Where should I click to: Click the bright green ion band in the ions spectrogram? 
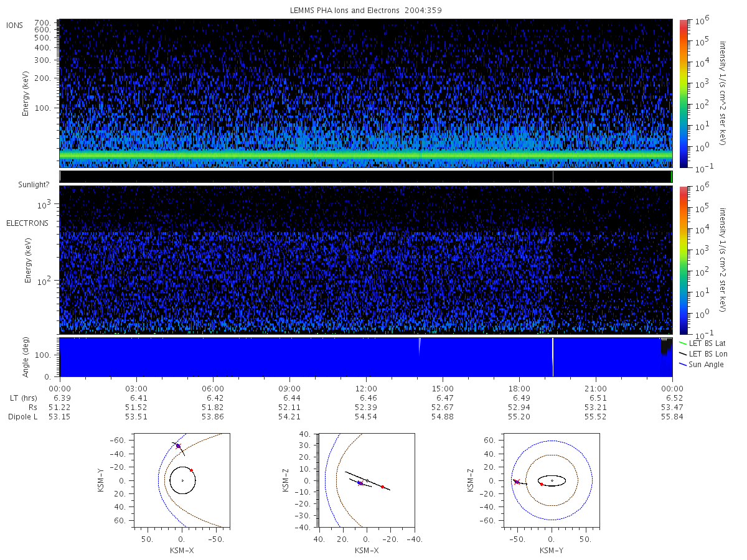tap(366, 154)
